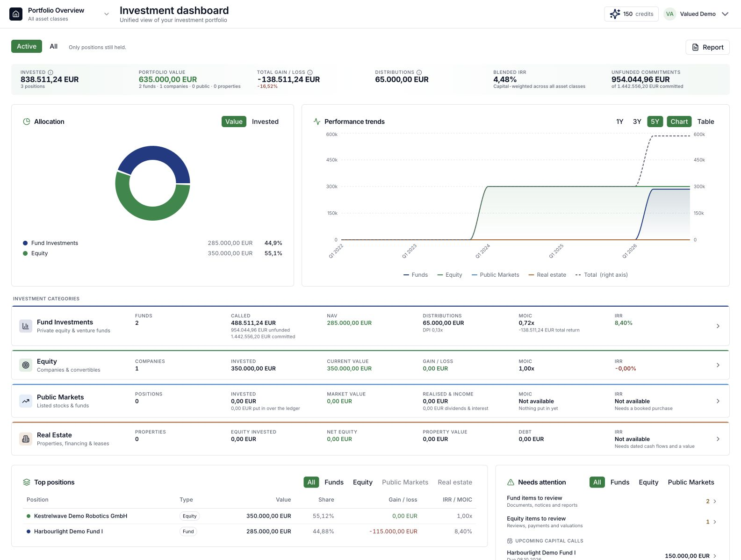Click the Equity target icon
Screen dimensions: 741x560
point(26,365)
